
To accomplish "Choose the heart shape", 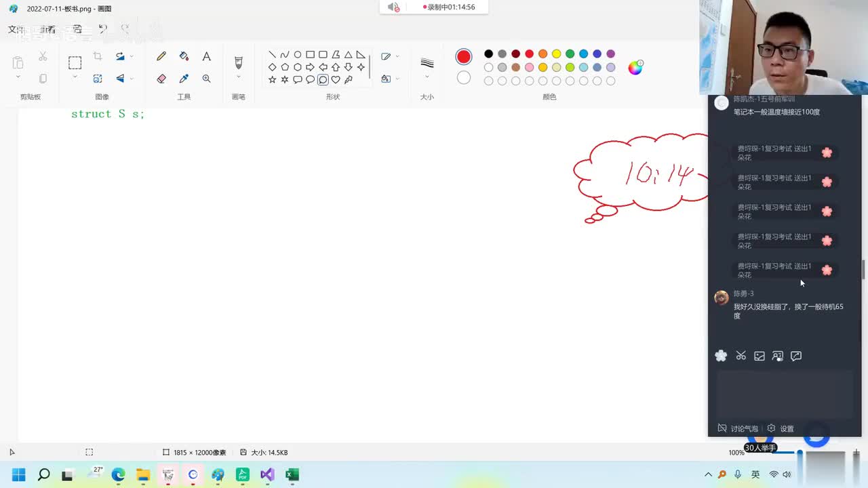I will (336, 79).
